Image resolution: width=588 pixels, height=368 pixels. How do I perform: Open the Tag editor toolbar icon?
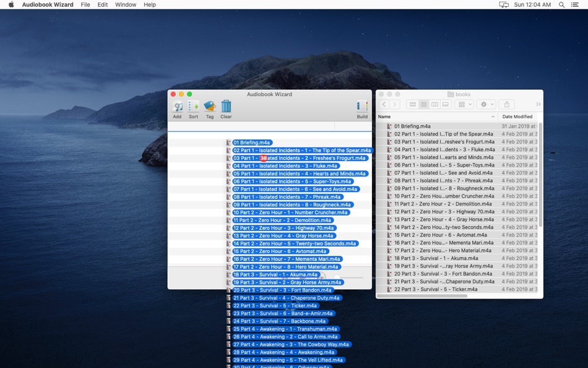click(210, 107)
